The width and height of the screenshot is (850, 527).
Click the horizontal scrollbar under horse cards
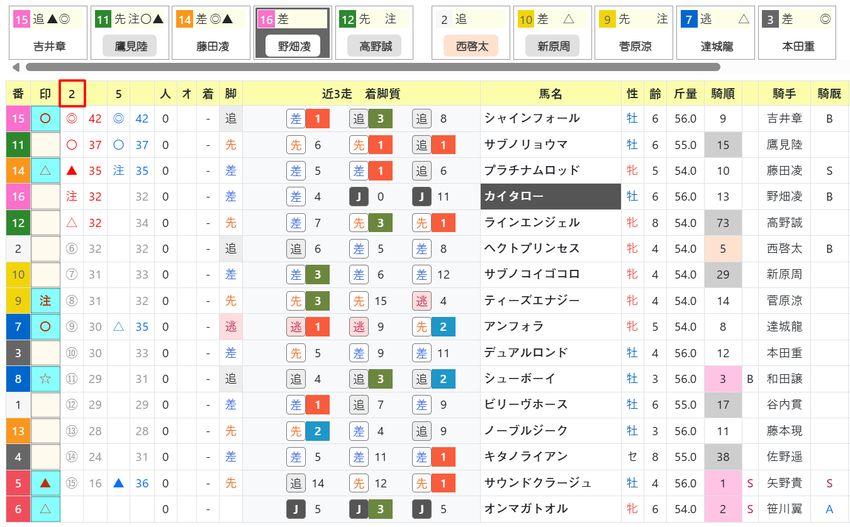pos(373,67)
